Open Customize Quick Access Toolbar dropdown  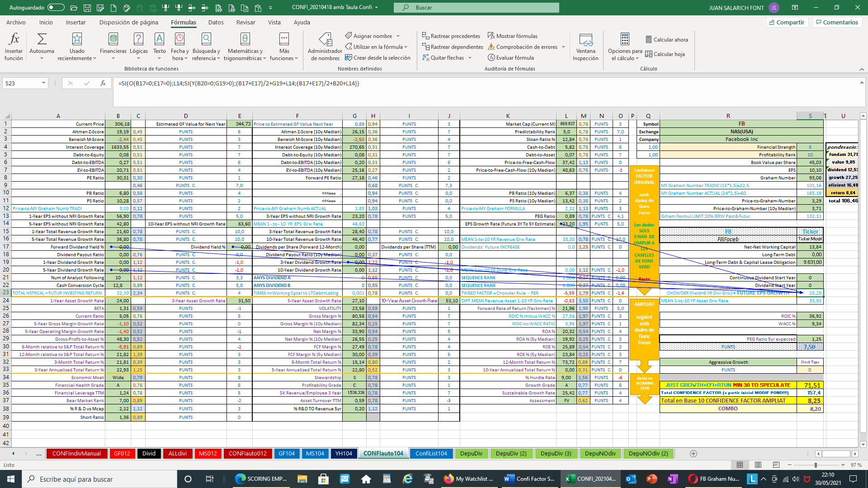tap(270, 8)
